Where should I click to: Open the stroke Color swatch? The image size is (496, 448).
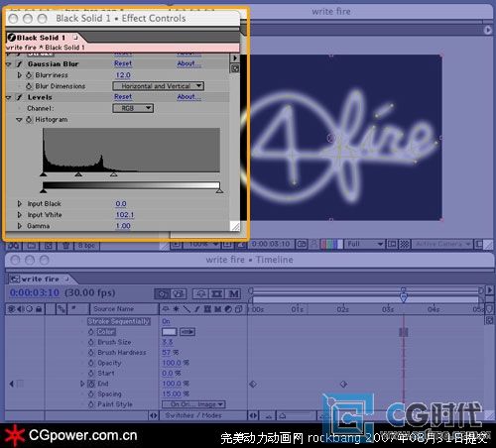pyautogui.click(x=169, y=332)
